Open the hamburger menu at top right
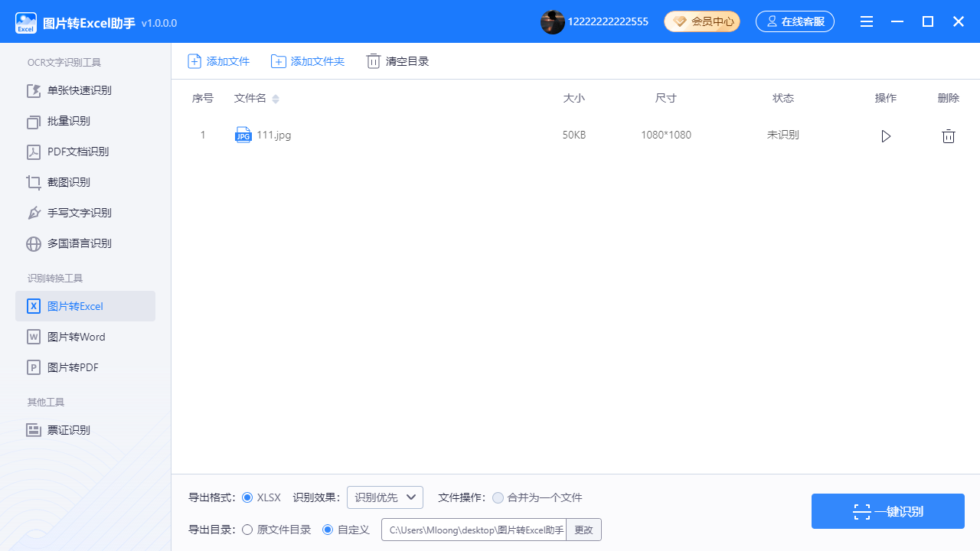The height and width of the screenshot is (551, 980). point(867,21)
